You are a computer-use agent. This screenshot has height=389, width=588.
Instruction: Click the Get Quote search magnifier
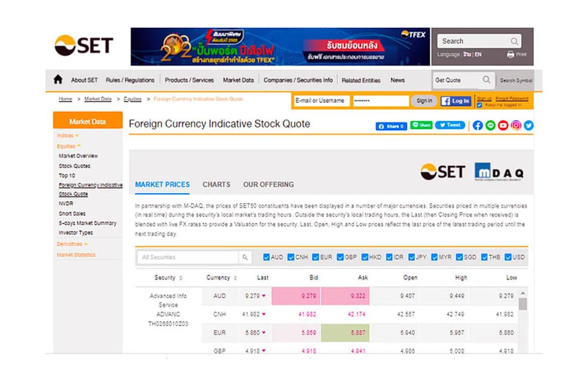click(x=486, y=80)
